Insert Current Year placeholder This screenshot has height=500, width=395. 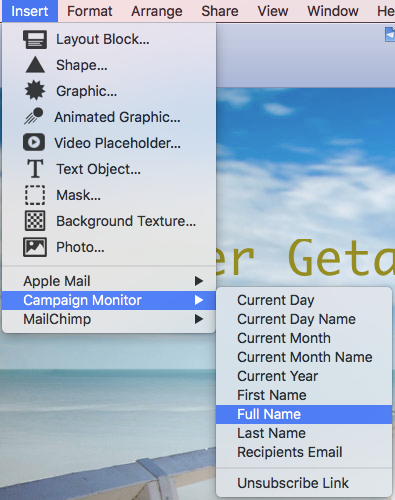(304, 376)
